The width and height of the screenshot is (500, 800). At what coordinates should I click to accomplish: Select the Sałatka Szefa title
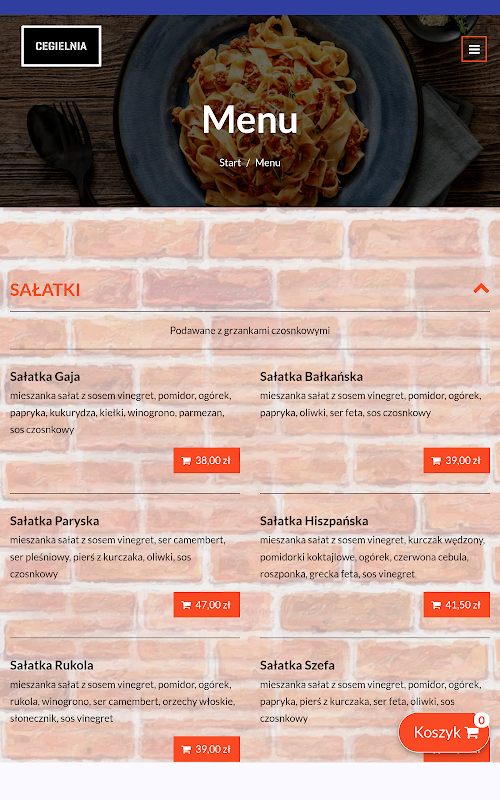coord(297,665)
